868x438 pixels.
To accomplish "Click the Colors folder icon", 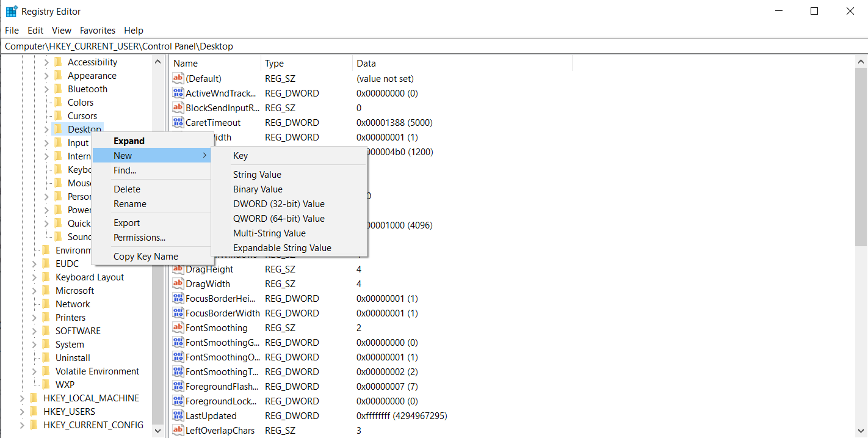I will (59, 102).
